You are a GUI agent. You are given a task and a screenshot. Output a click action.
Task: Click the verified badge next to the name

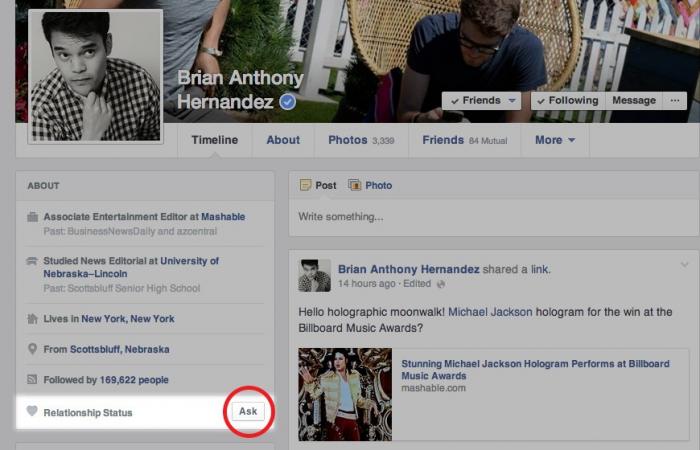(287, 102)
